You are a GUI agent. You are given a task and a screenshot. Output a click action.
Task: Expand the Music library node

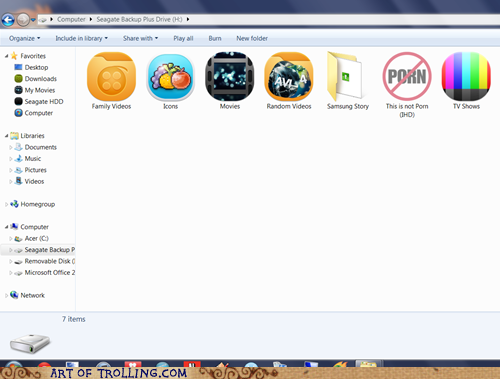11,159
